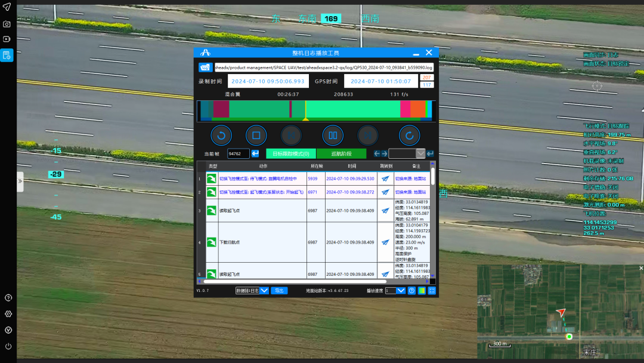Image resolution: width=644 pixels, height=363 pixels.
Task: Click the video recording icon in sidebar
Action: (7, 39)
